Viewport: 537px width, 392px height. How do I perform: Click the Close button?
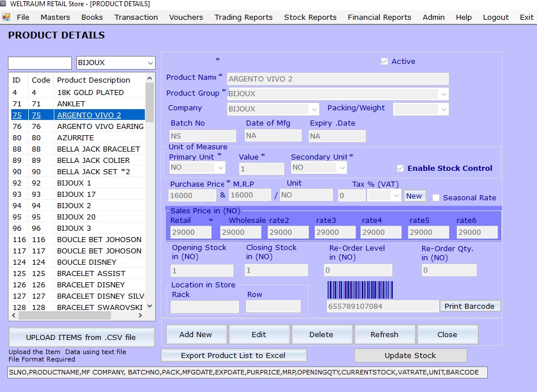tap(447, 334)
